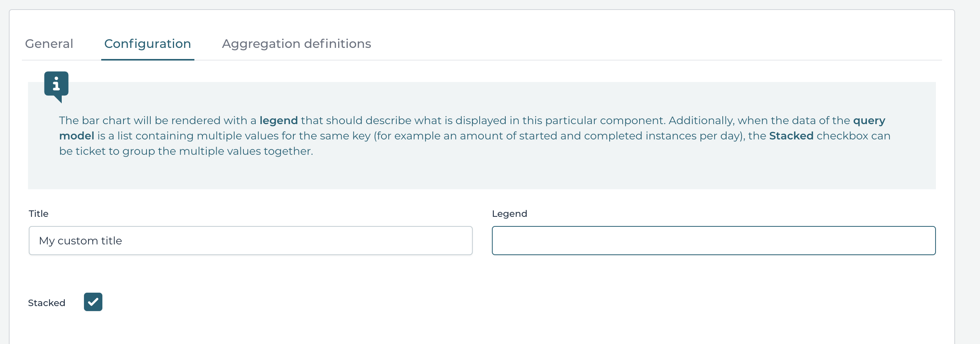
Task: Select the text 'My custom title'
Action: 81,241
